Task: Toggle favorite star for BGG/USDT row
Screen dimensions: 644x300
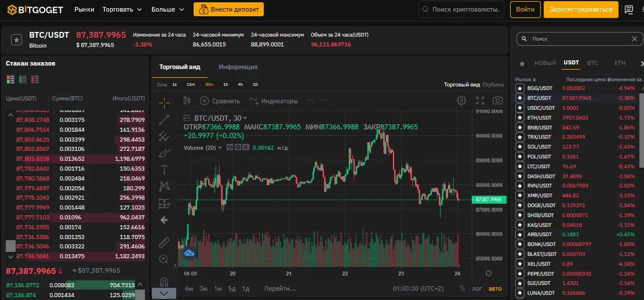Action: click(x=519, y=88)
